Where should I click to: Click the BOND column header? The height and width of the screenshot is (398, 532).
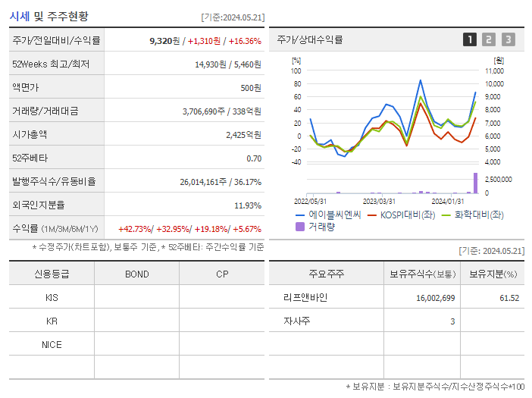pos(137,274)
